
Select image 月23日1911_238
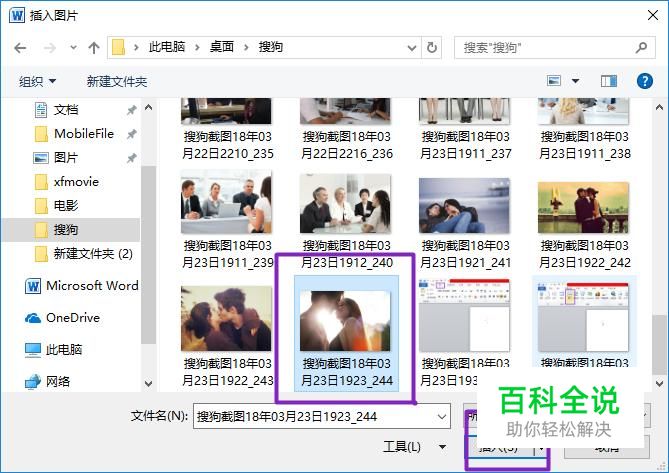(x=584, y=129)
